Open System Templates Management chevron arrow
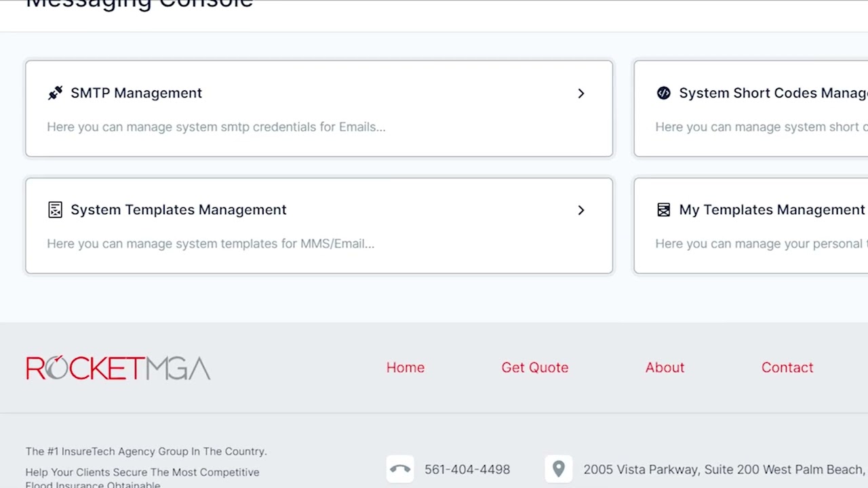Image resolution: width=868 pixels, height=488 pixels. tap(580, 210)
